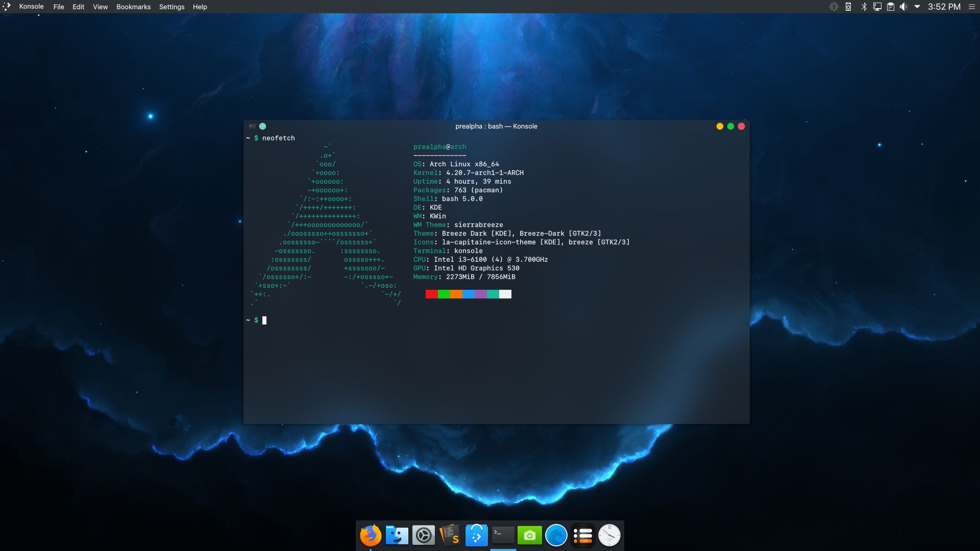Toggle KDE Connect from the system tray
Viewport: 980px width, 551px height.
(x=848, y=7)
